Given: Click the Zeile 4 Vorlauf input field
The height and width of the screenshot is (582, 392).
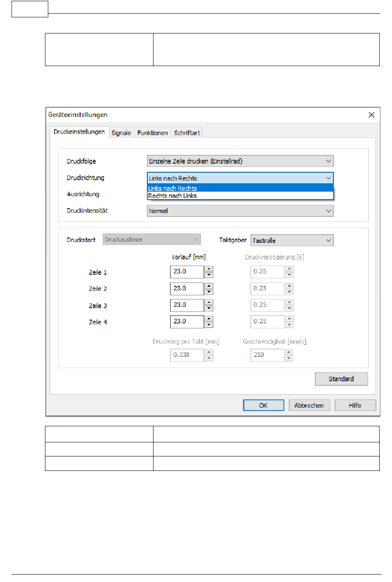Looking at the screenshot, I should pos(187,321).
